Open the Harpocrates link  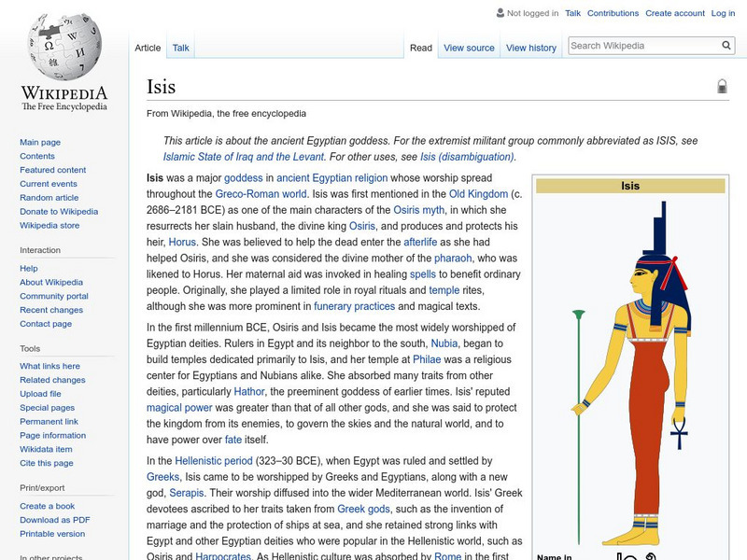[223, 555]
